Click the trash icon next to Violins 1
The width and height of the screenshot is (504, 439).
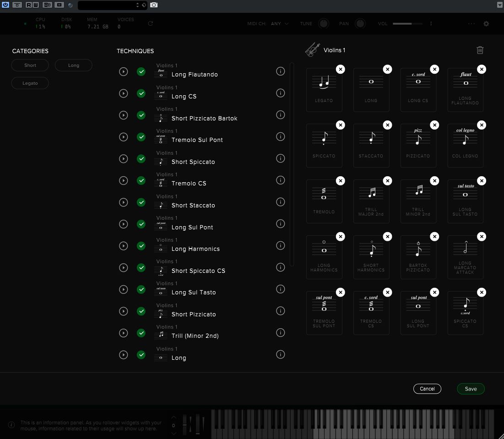click(480, 50)
